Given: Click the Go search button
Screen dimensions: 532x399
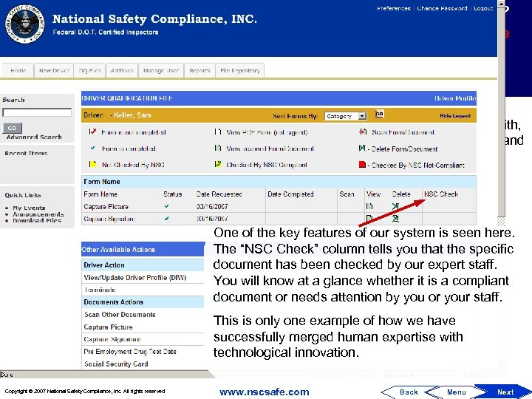Looking at the screenshot, I should tap(13, 128).
